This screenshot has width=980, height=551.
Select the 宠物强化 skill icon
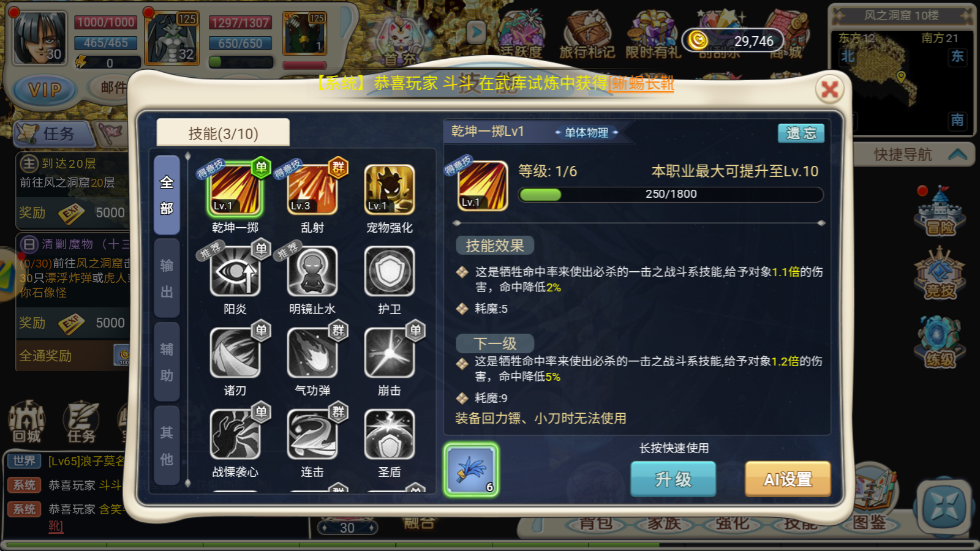[390, 189]
